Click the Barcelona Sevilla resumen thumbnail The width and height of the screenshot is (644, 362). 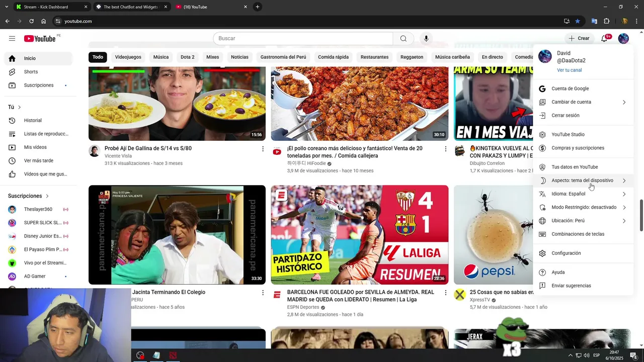pyautogui.click(x=360, y=235)
